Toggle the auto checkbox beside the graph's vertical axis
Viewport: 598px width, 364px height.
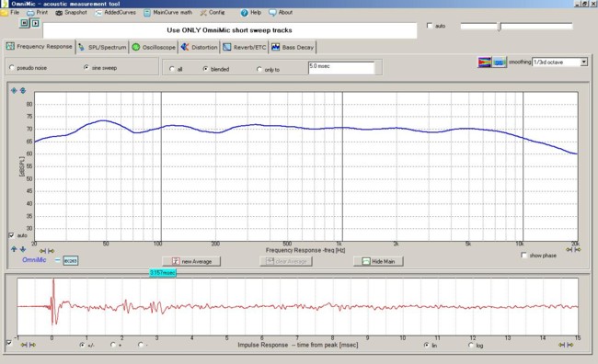11,235
